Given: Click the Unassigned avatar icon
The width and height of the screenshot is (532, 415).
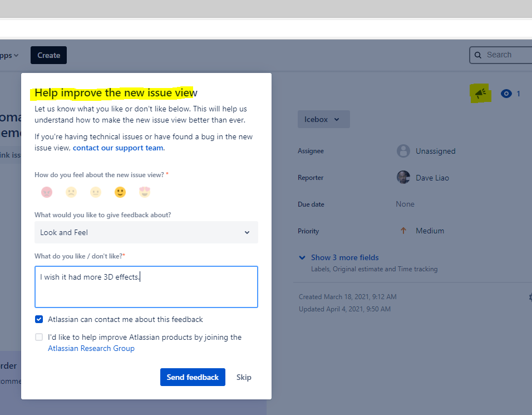Looking at the screenshot, I should tap(403, 151).
